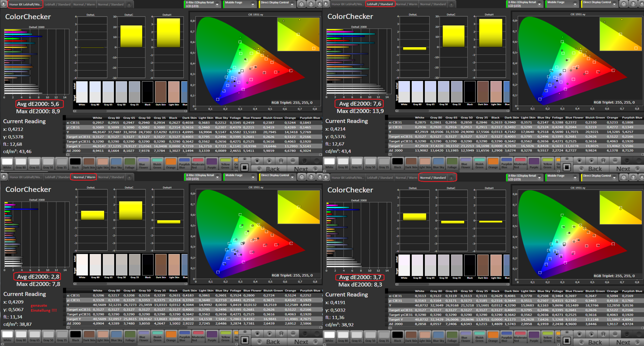Image resolution: width=644 pixels, height=346 pixels.
Task: Open help icon in Avg dE2000 2,8 panel
Action: (x=311, y=177)
